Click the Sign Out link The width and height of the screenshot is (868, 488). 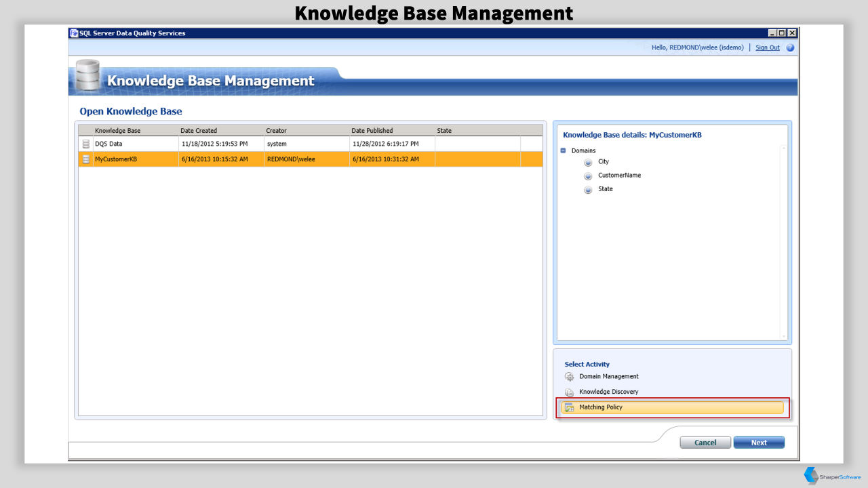tap(768, 47)
